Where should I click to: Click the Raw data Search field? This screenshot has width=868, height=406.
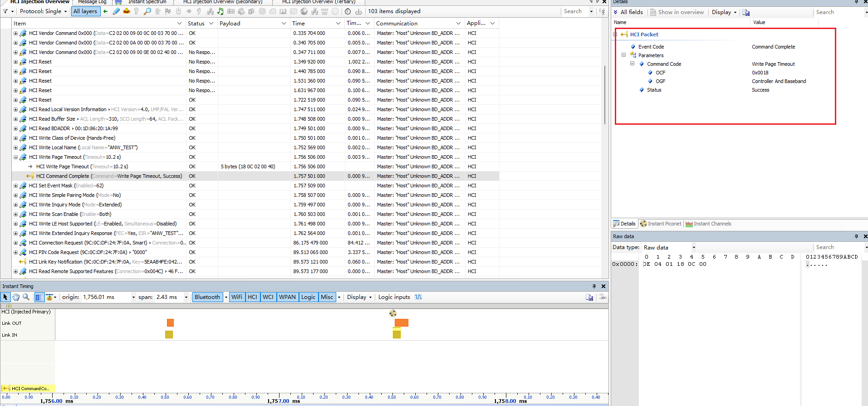coord(839,247)
